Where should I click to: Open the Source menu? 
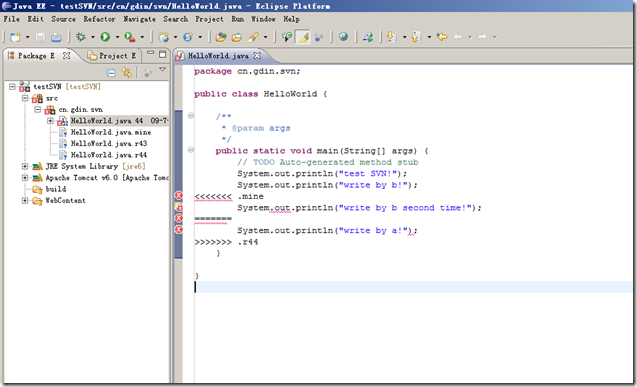tap(63, 19)
